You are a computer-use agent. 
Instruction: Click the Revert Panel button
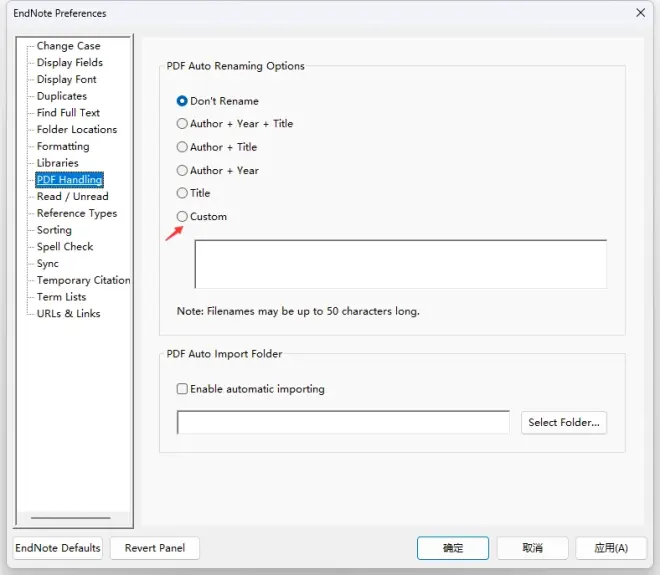point(154,548)
